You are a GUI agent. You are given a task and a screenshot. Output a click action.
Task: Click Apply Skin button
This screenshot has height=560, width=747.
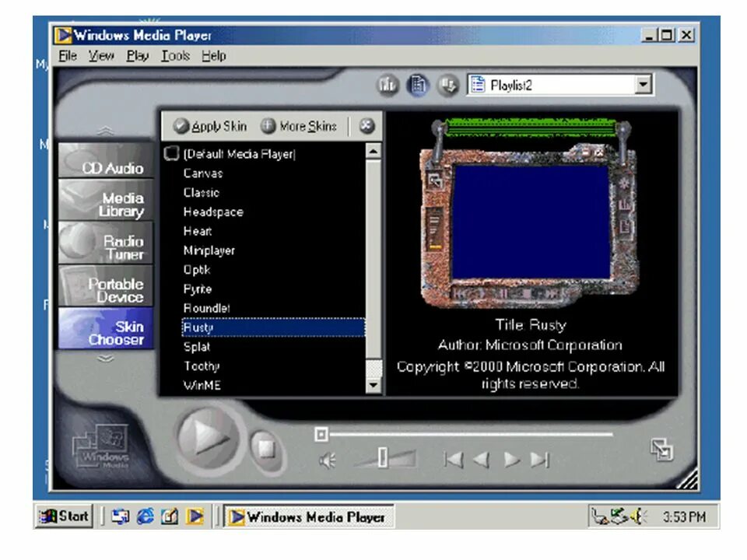click(210, 126)
